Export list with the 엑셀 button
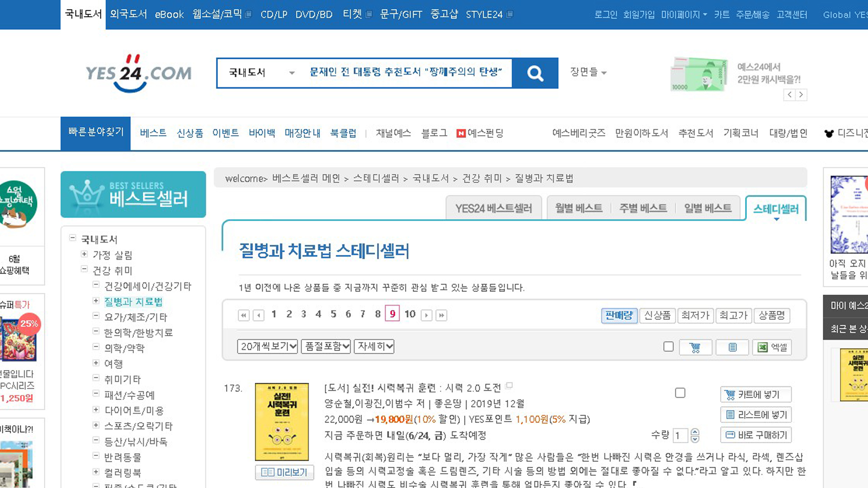 click(772, 347)
